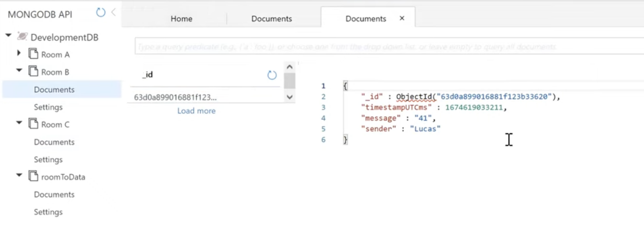The width and height of the screenshot is (644, 236).
Task: Open Documents under Room C
Action: tap(54, 142)
